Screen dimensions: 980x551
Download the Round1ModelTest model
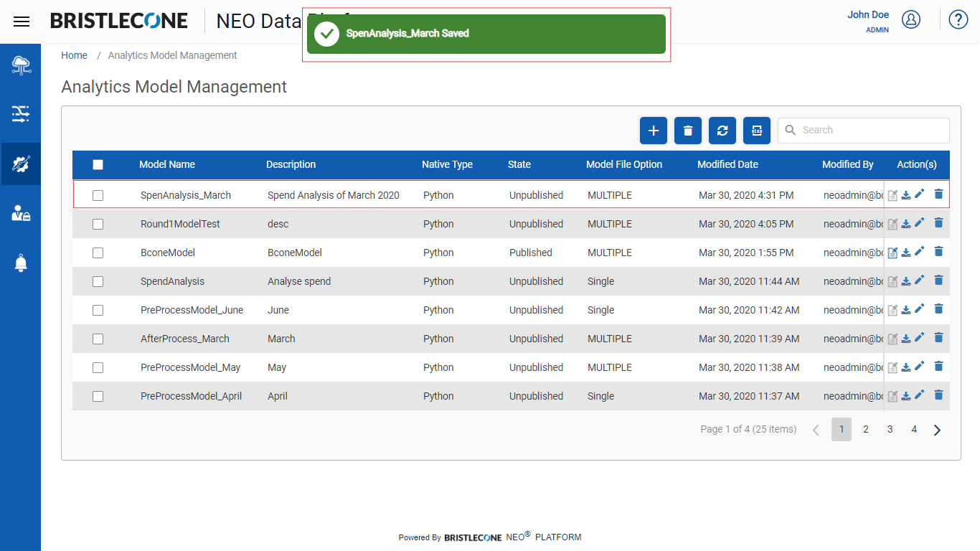[x=906, y=224]
